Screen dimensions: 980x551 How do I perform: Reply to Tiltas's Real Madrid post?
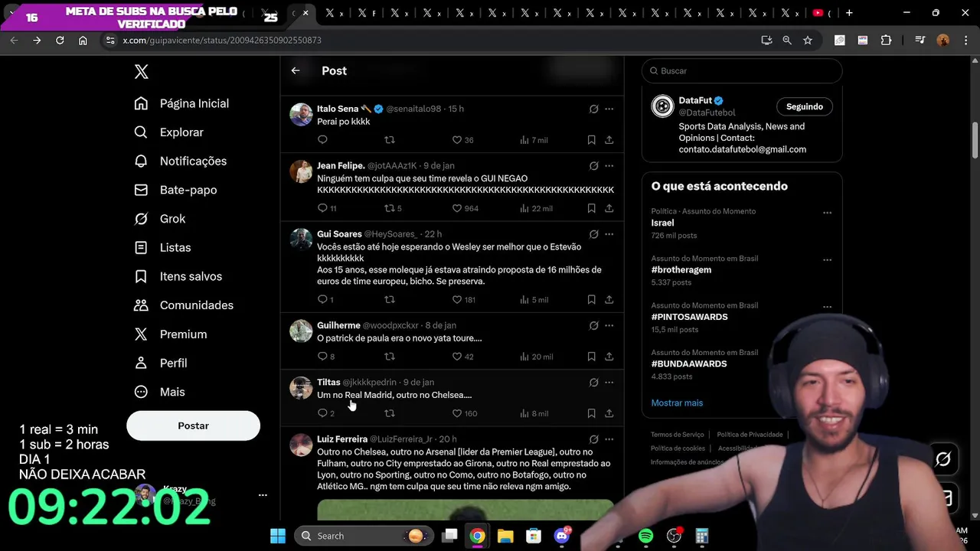pos(325,413)
